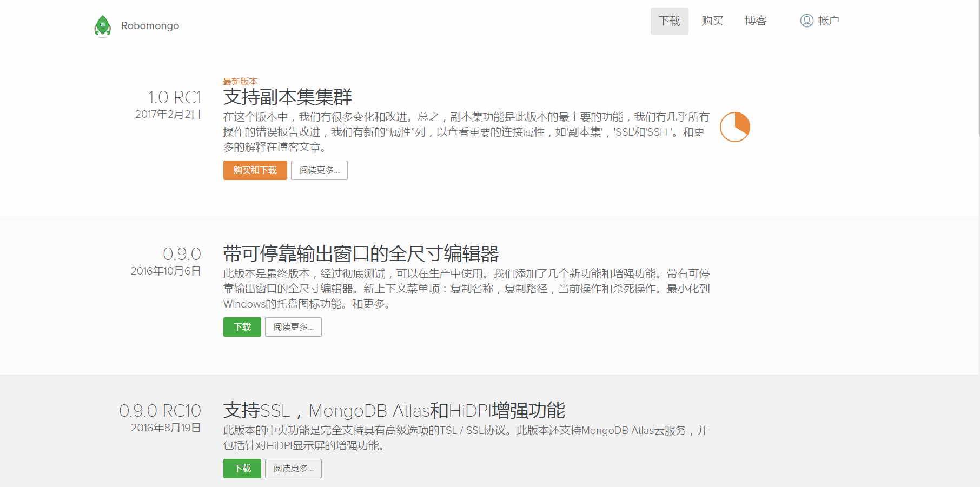Screen dimensions: 980x487
Task: Click the date 2017年2月2日
Action: click(x=168, y=115)
